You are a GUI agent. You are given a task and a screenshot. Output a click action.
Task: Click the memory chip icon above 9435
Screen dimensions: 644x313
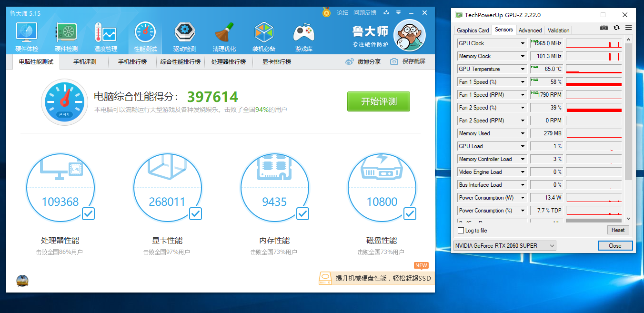pyautogui.click(x=275, y=167)
